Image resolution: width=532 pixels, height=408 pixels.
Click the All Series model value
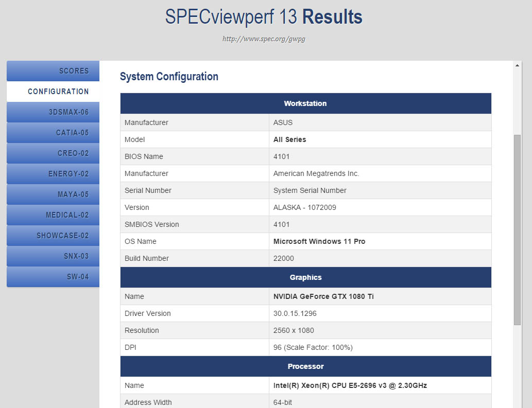pos(290,139)
